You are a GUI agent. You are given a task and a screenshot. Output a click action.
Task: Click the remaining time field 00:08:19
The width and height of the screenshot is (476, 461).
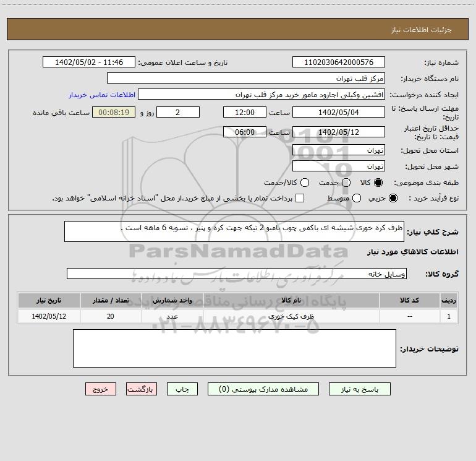[114, 112]
